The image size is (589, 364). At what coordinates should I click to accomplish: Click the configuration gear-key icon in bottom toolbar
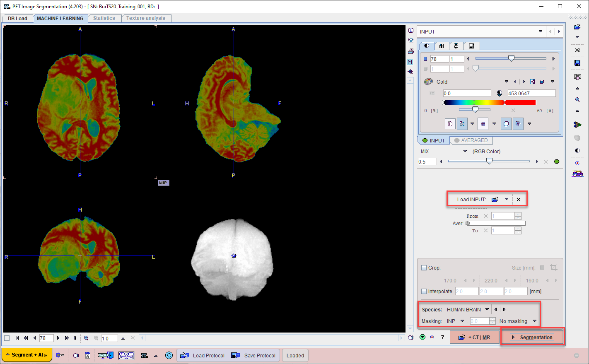tap(60, 355)
